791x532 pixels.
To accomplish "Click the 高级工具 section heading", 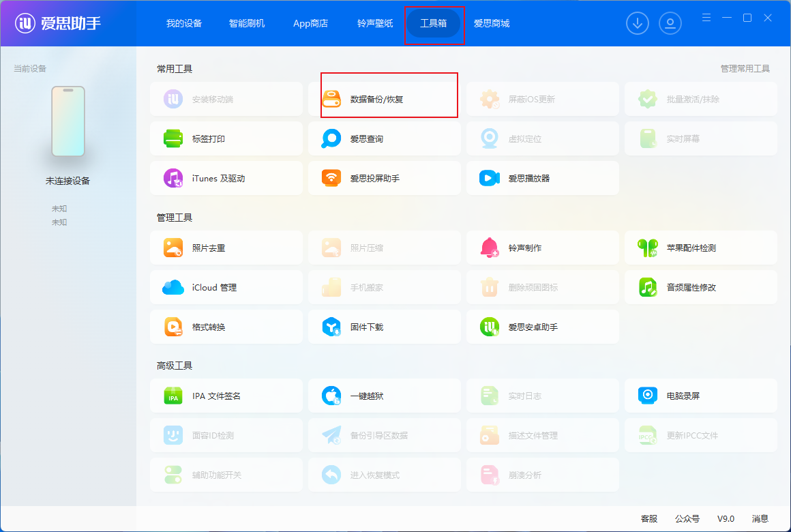I will (x=175, y=366).
